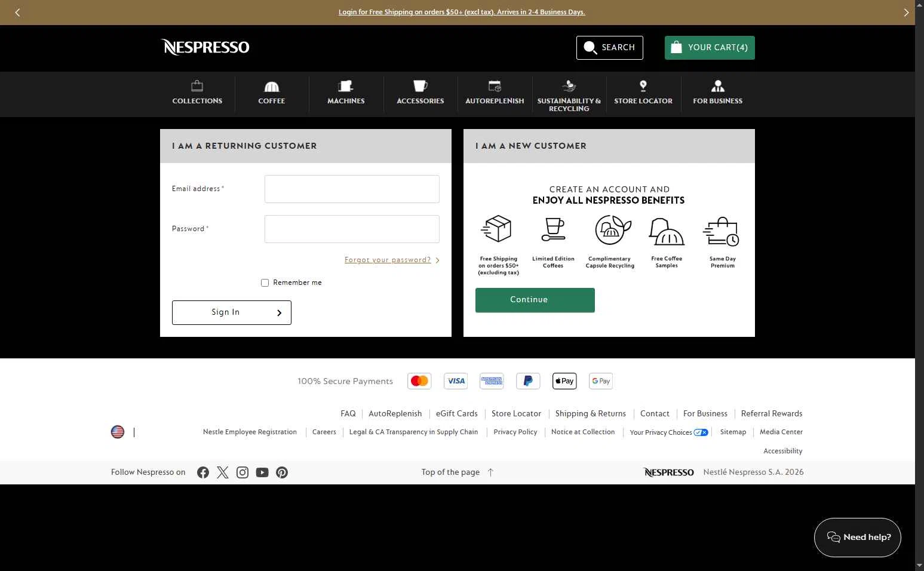Click the Capsule Recycling icon

613,229
